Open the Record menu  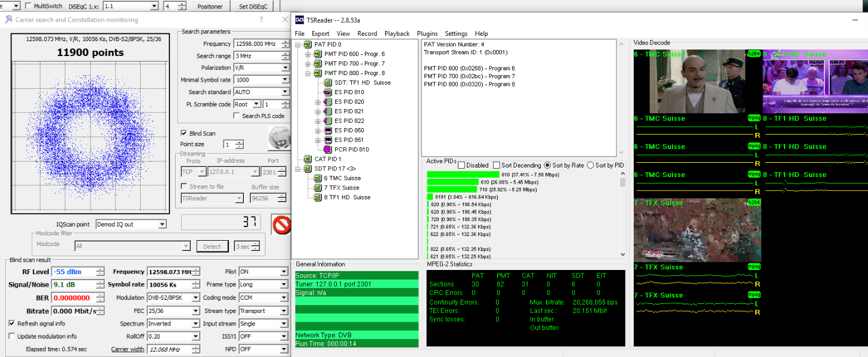[367, 33]
